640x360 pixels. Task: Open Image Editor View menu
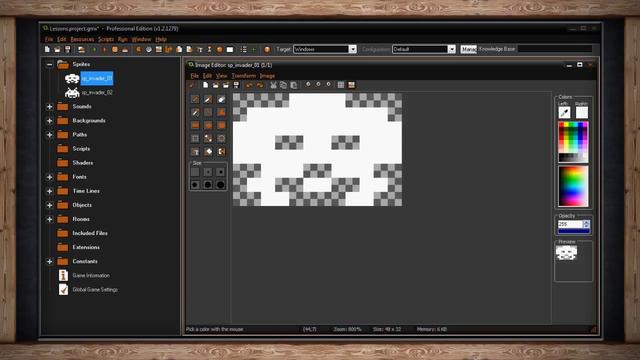(221, 76)
